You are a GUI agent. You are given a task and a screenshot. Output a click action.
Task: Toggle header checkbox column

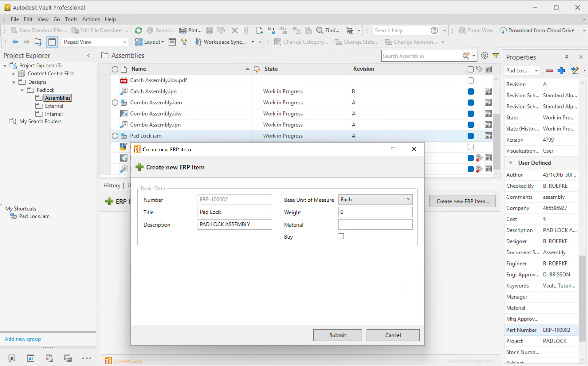pos(471,69)
